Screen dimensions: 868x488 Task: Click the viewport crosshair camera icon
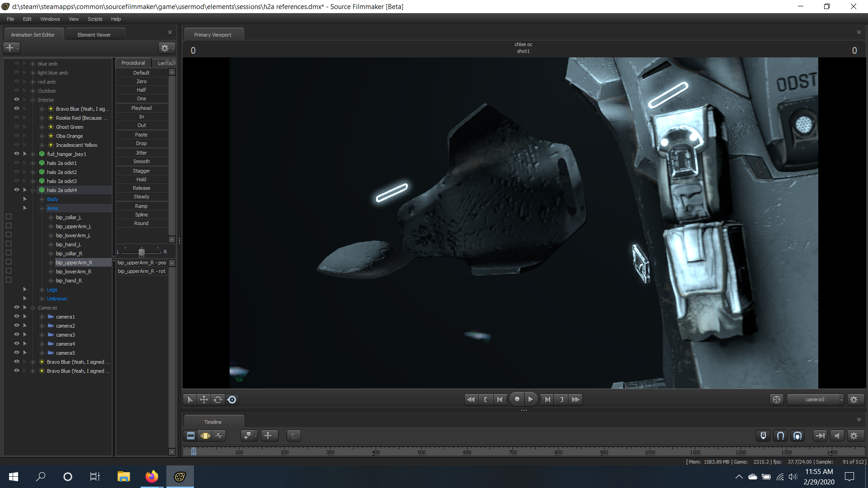point(777,399)
